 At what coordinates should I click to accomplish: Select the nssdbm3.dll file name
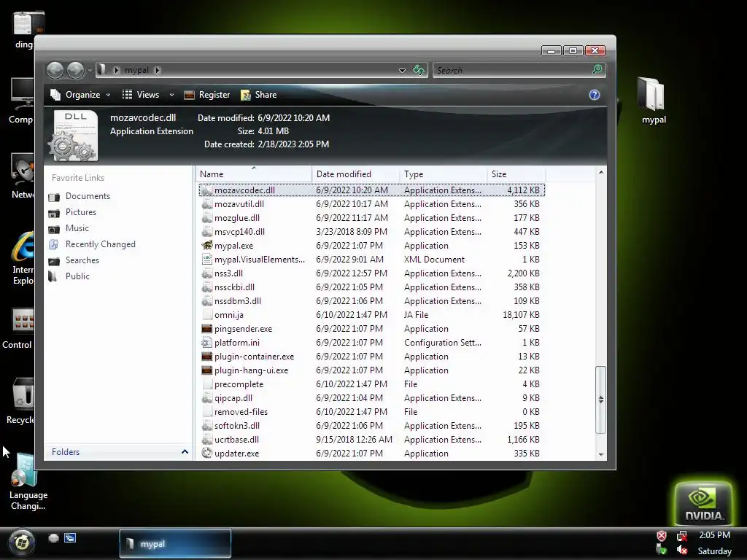(x=238, y=301)
